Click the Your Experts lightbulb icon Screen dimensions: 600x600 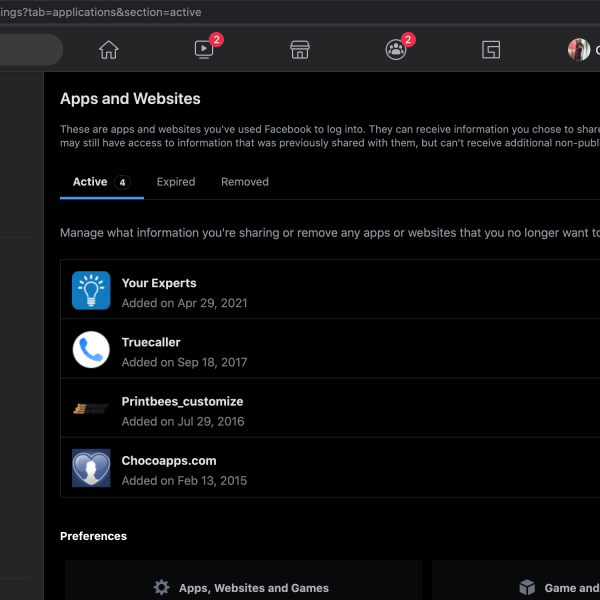point(91,290)
